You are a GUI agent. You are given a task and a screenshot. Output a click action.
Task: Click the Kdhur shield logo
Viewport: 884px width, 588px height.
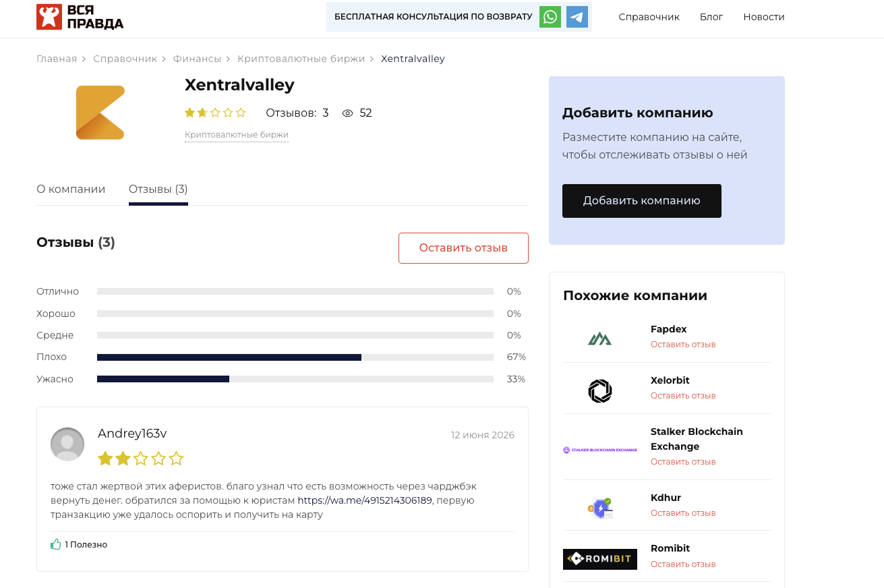coord(599,508)
